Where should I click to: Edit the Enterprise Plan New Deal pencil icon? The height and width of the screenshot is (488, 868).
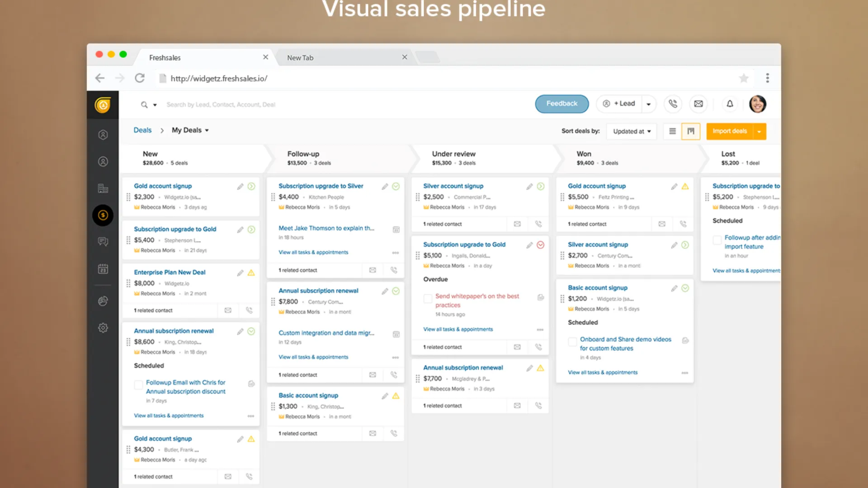pos(240,273)
